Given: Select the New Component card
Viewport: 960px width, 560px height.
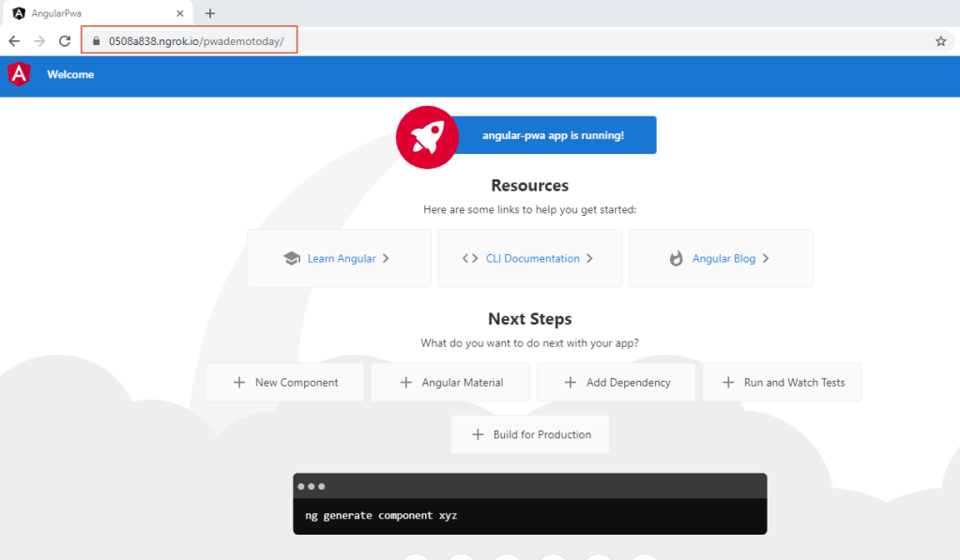Looking at the screenshot, I should [284, 383].
